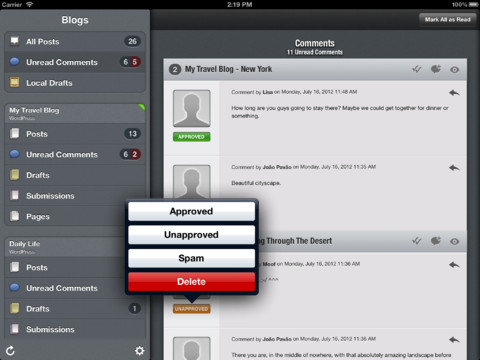Click avatar on bottom landscape comment
Screen dimensions: 480x360
click(x=191, y=348)
